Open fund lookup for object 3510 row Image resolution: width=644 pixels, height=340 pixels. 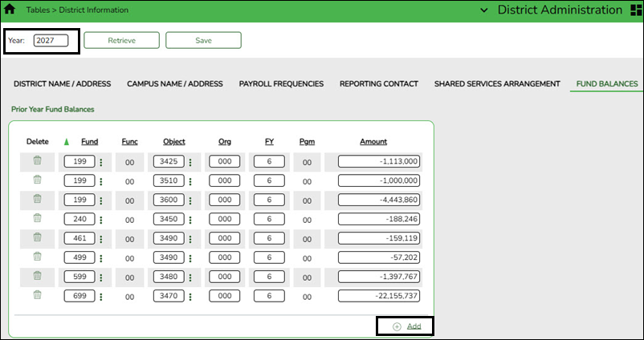coord(101,182)
